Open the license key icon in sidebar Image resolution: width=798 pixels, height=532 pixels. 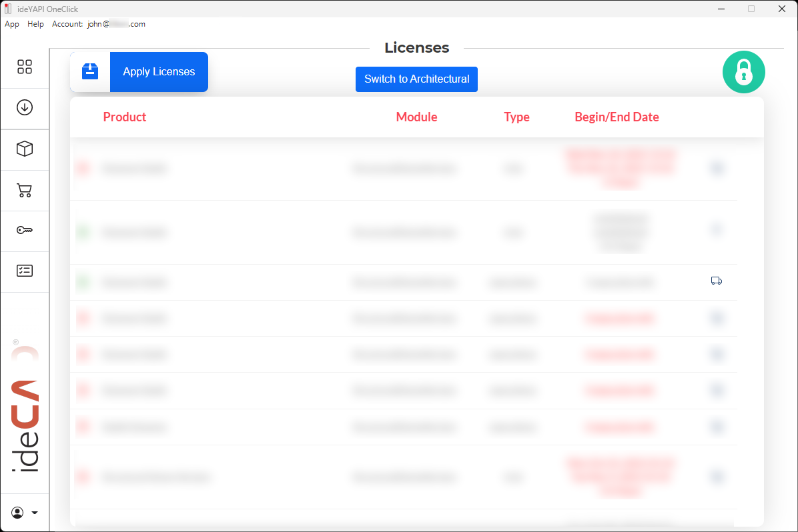coord(25,231)
